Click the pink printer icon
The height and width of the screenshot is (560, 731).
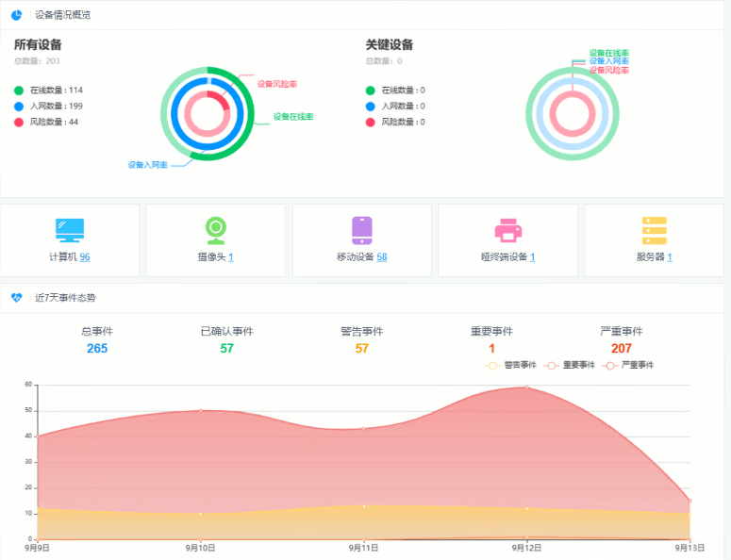click(508, 230)
